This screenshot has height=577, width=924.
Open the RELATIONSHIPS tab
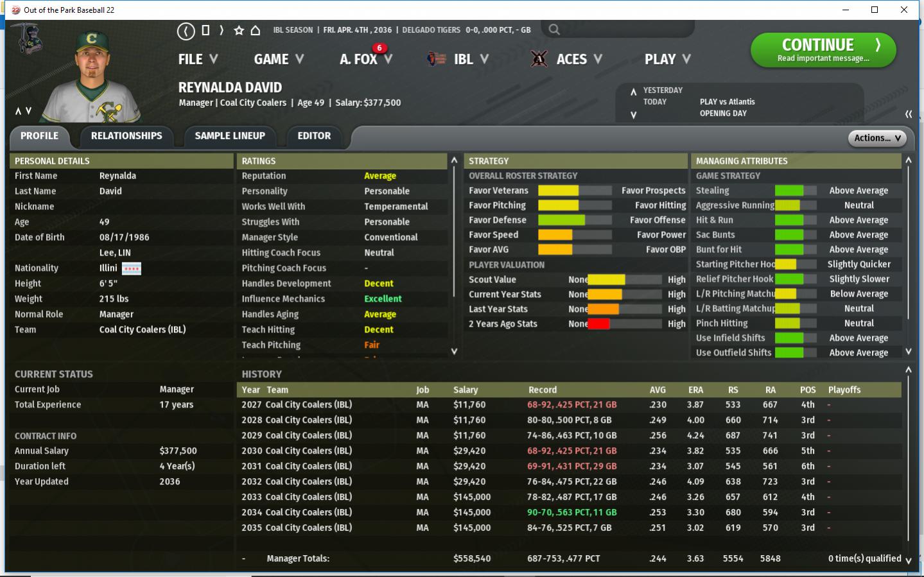pyautogui.click(x=126, y=136)
